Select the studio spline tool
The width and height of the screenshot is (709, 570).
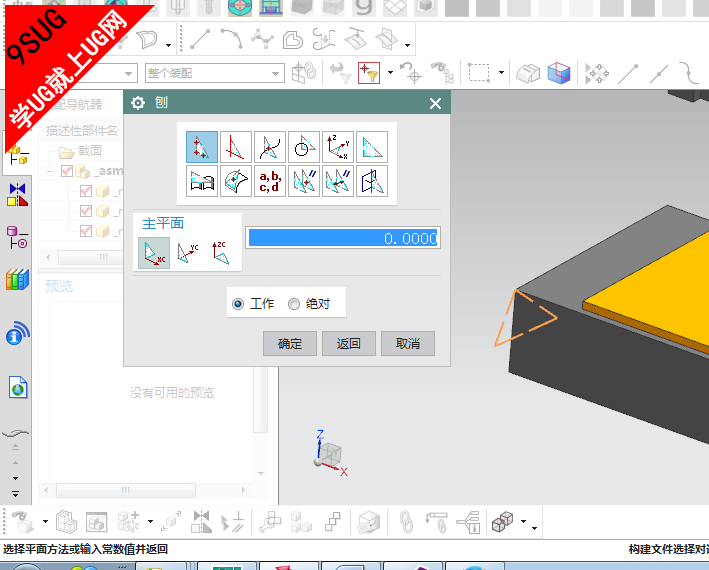[x=263, y=39]
